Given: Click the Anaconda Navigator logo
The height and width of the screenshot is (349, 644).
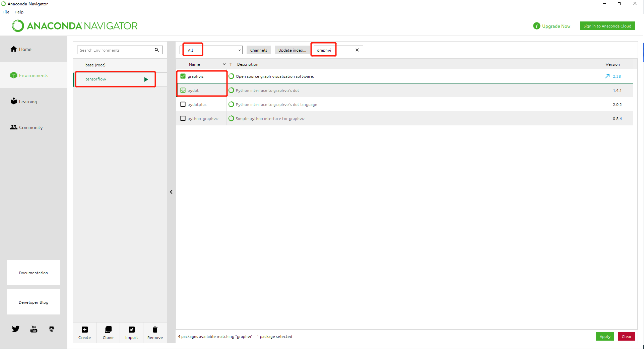Looking at the screenshot, I should (x=75, y=26).
